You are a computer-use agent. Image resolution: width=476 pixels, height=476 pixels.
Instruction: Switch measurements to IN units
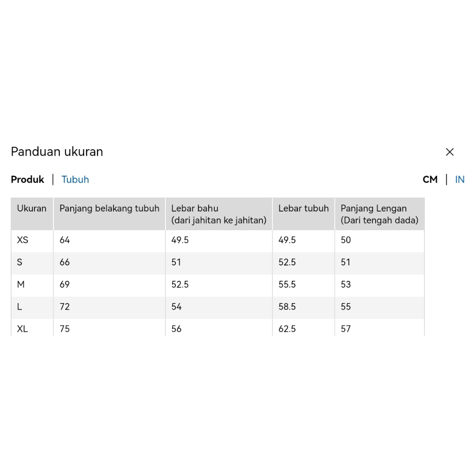460,179
